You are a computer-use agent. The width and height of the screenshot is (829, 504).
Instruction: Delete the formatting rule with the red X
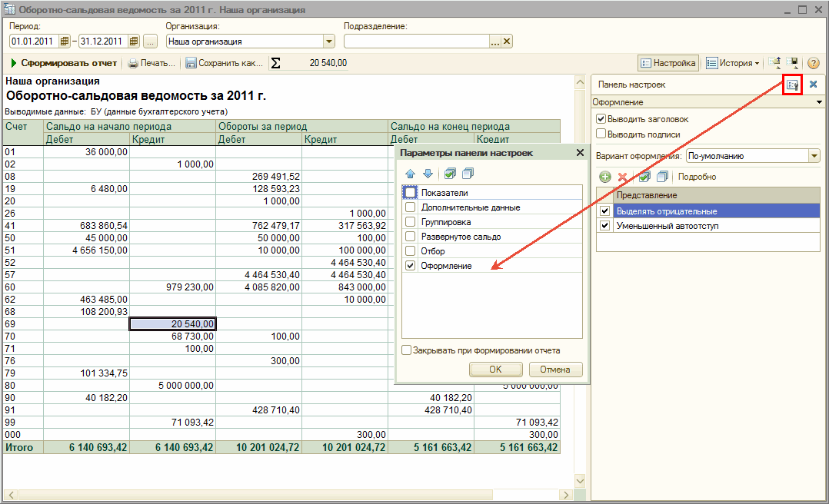point(623,177)
